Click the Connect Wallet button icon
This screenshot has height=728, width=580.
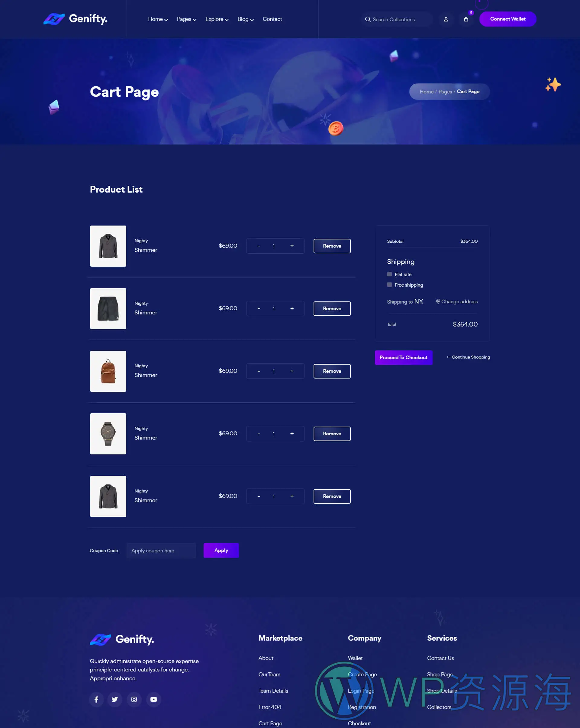(508, 19)
